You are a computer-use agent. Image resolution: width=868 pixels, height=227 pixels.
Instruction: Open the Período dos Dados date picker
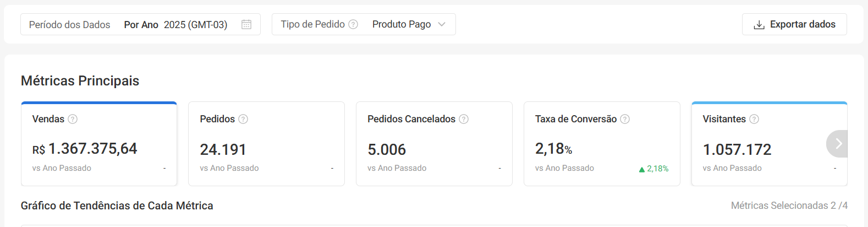pyautogui.click(x=140, y=24)
